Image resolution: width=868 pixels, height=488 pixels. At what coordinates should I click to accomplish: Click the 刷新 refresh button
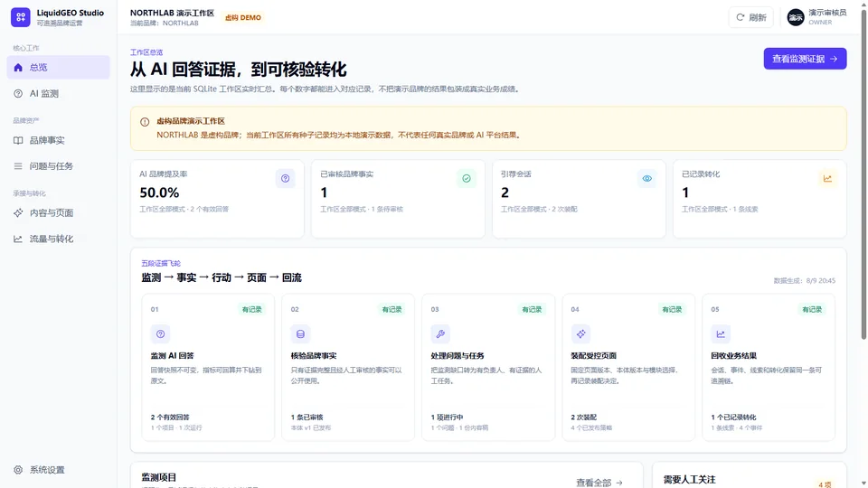750,17
